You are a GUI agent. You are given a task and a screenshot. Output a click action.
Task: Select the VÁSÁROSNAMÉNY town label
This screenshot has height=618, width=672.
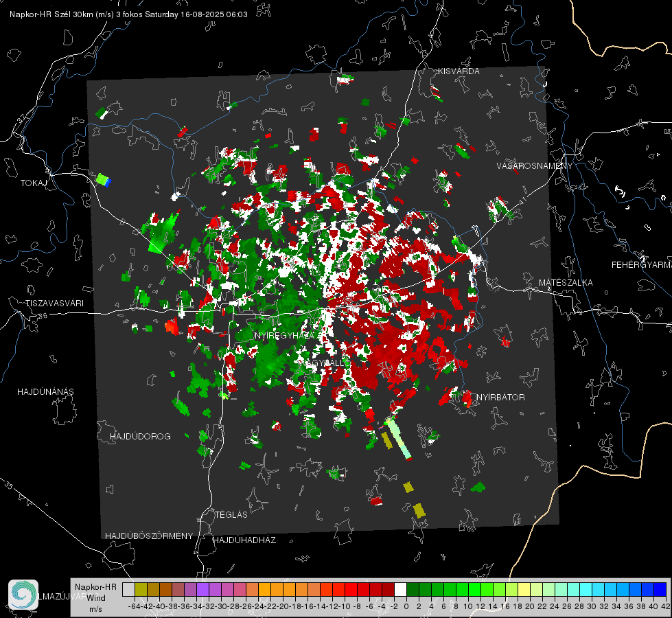(535, 165)
